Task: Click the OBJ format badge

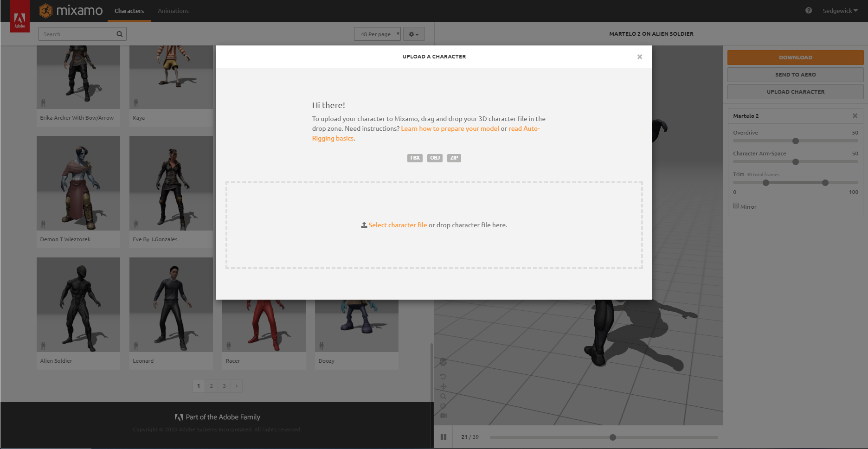Action: pyautogui.click(x=435, y=158)
